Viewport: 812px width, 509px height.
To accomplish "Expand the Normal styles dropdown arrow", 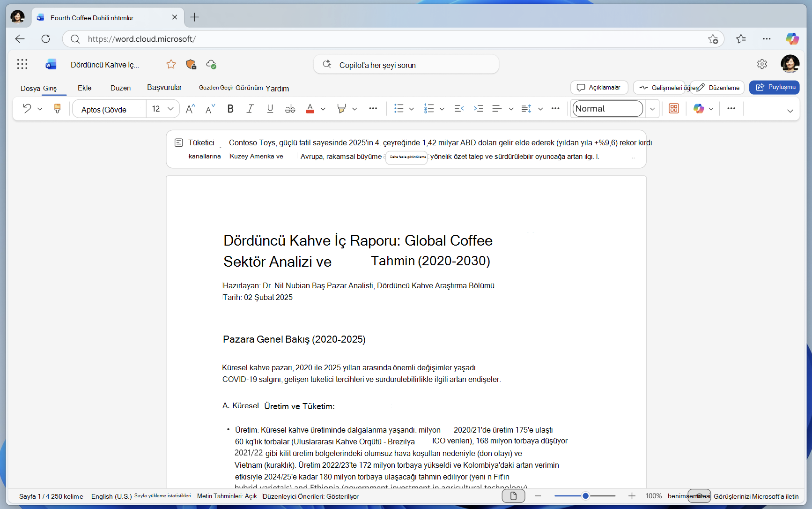I will 652,109.
